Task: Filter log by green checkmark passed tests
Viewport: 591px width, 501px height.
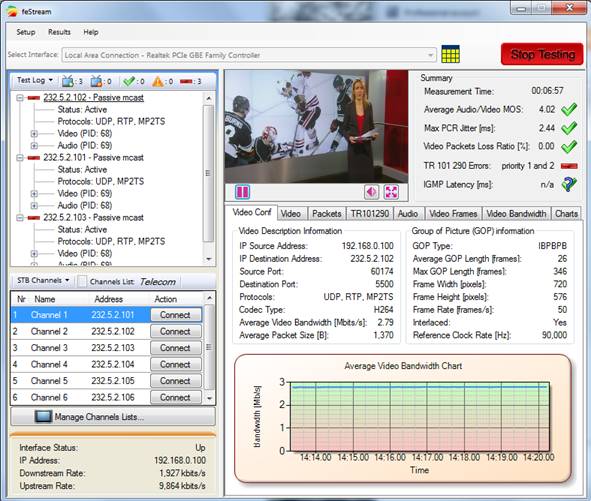Action: point(134,81)
